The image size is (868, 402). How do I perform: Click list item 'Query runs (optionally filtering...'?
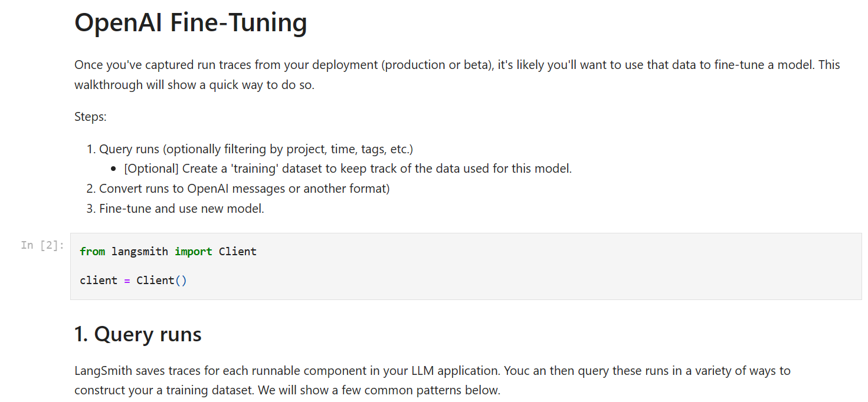click(x=256, y=149)
